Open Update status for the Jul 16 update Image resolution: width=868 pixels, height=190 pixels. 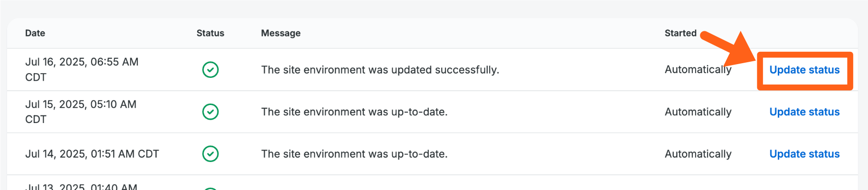(804, 70)
